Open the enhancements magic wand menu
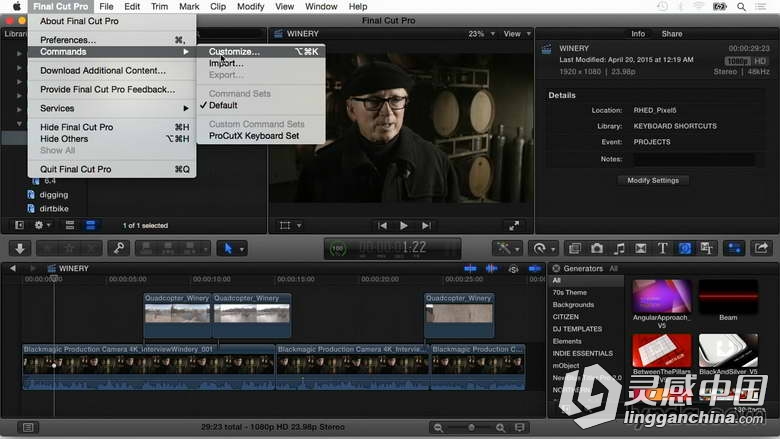This screenshot has height=439, width=780. click(x=503, y=248)
